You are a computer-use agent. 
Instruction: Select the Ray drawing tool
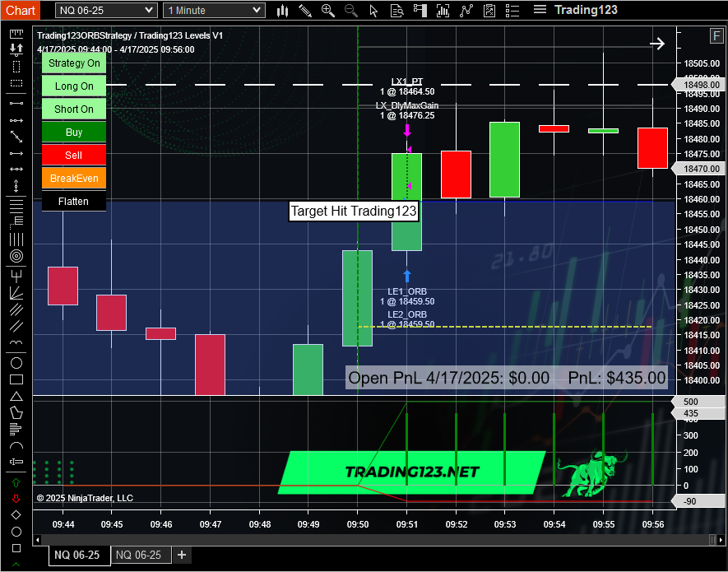coord(16,120)
